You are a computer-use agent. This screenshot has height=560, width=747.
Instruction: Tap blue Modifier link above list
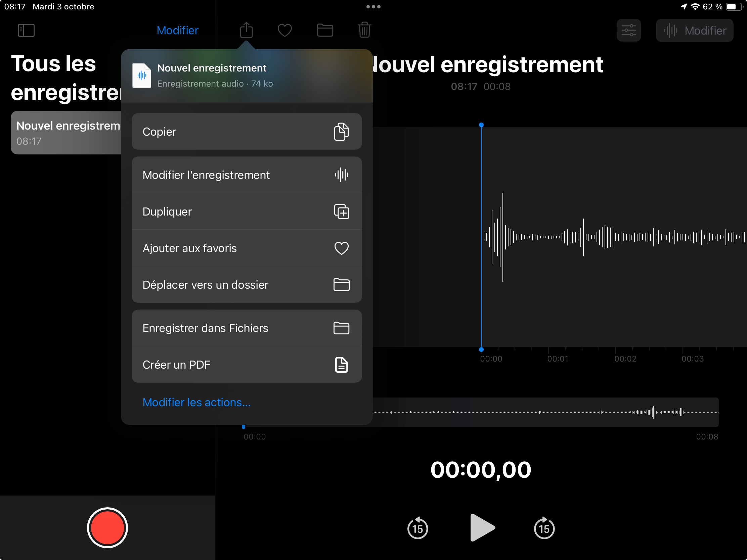coord(177,30)
